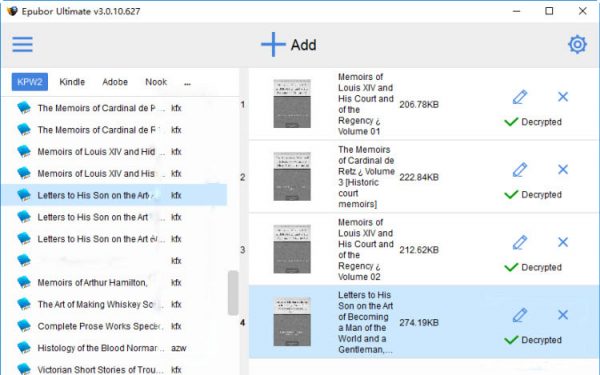Click the 222.84KB file size text
Image resolution: width=600 pixels, height=375 pixels.
pos(419,177)
